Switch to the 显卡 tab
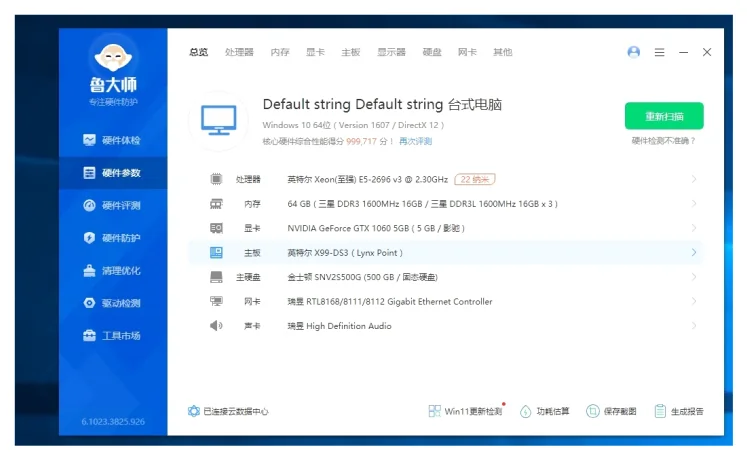This screenshot has height=460, width=747. pos(315,52)
